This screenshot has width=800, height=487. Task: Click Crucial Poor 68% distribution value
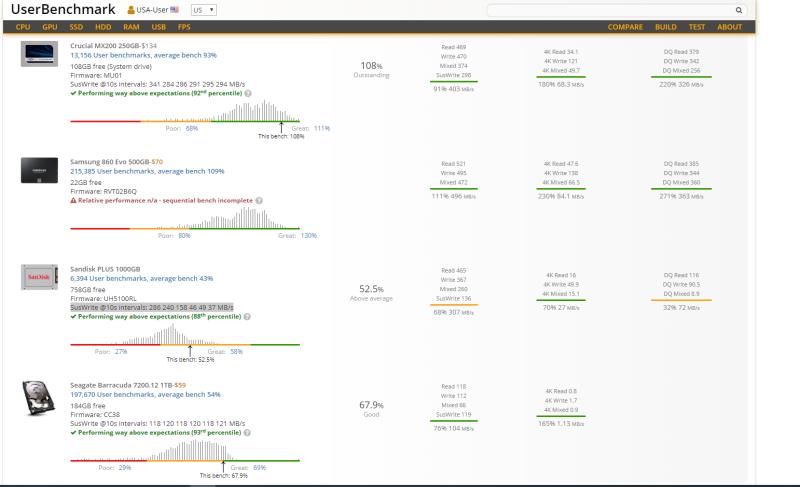192,129
